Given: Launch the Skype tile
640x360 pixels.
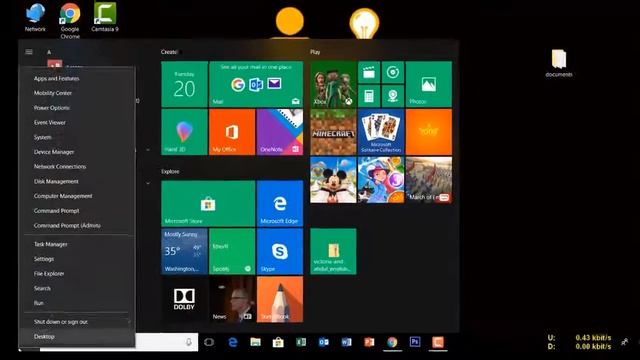Looking at the screenshot, I should (280, 251).
